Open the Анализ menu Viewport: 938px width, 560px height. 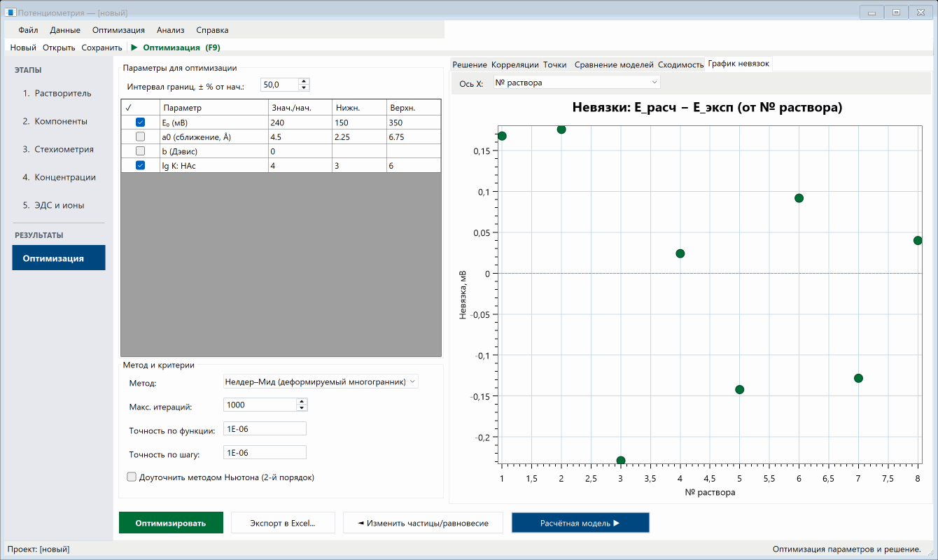171,30
